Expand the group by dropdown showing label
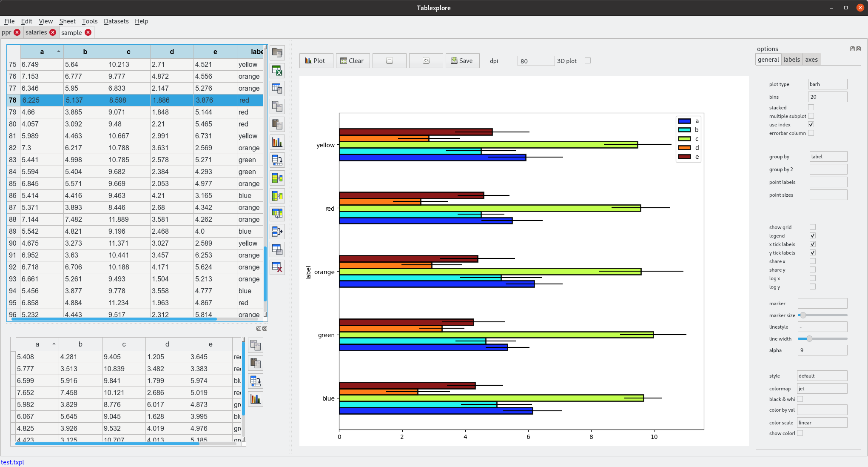 coord(828,157)
